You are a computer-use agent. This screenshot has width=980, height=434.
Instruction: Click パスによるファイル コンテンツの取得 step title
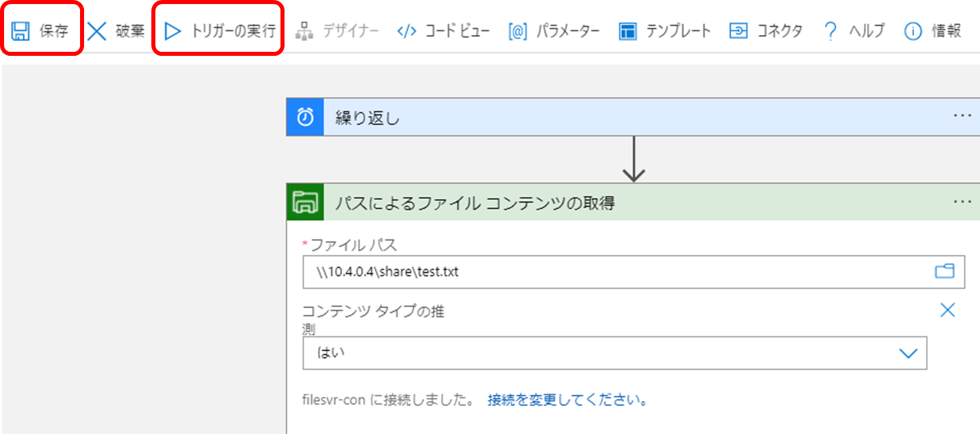[x=475, y=203]
